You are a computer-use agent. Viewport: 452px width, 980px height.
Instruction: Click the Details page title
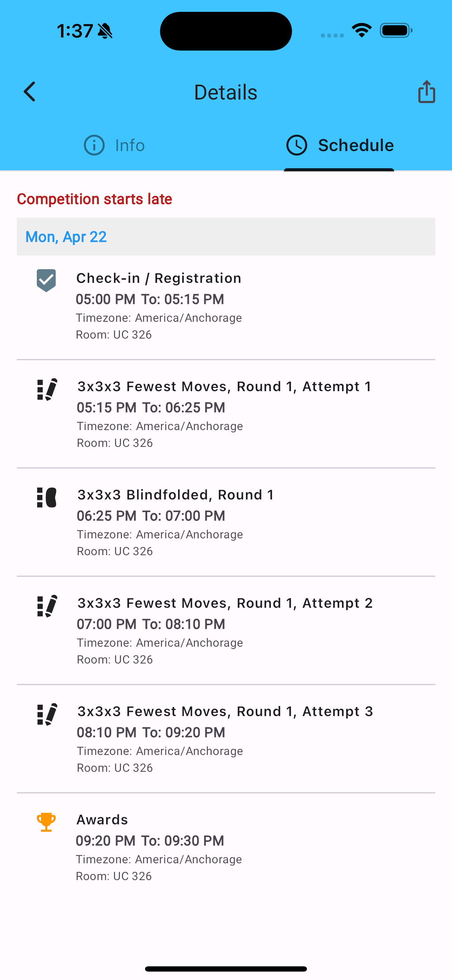click(226, 92)
